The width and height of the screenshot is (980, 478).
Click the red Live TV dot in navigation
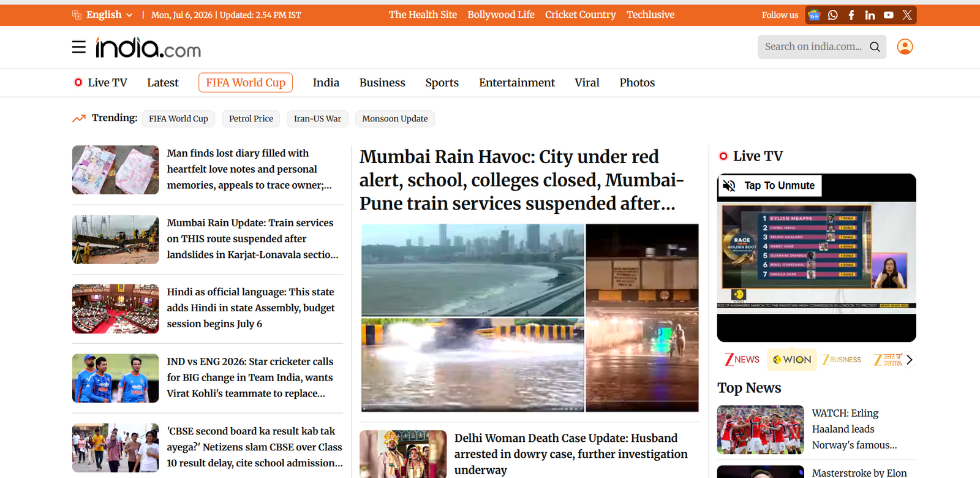[x=78, y=82]
